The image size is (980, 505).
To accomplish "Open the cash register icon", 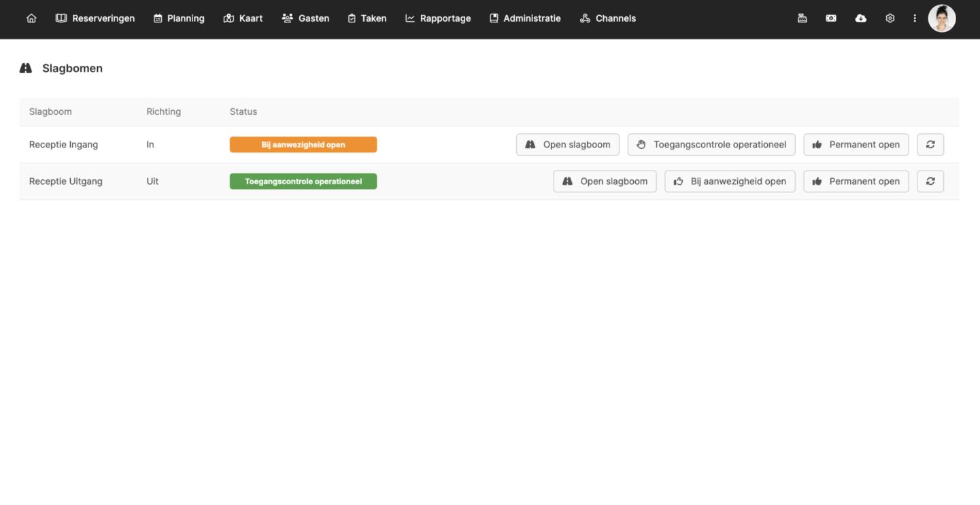I will pyautogui.click(x=802, y=18).
